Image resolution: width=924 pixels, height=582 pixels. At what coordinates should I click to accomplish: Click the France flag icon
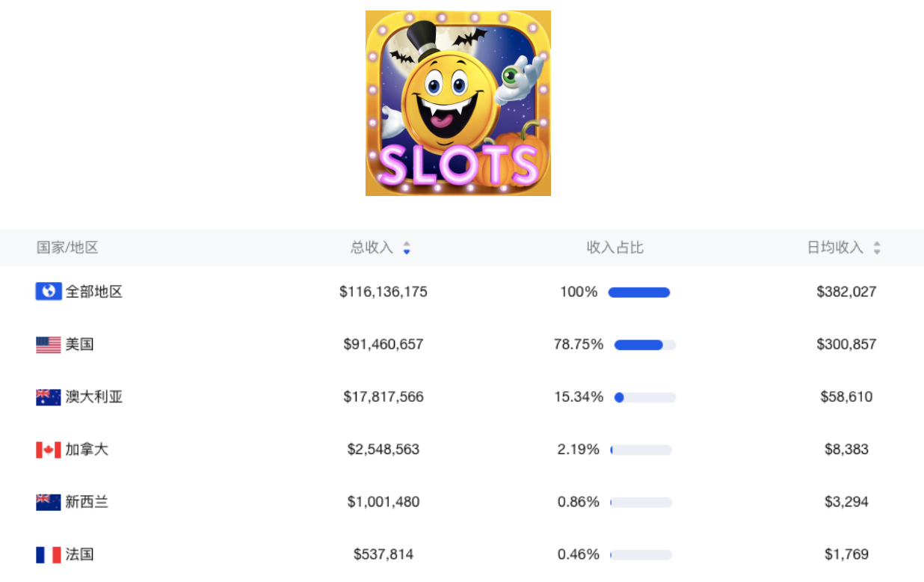coord(49,554)
